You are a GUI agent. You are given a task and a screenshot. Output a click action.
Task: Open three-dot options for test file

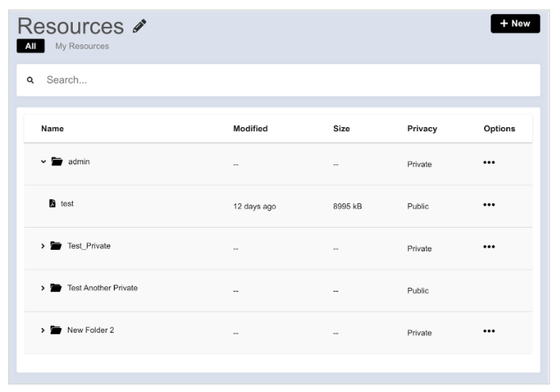pyautogui.click(x=489, y=205)
